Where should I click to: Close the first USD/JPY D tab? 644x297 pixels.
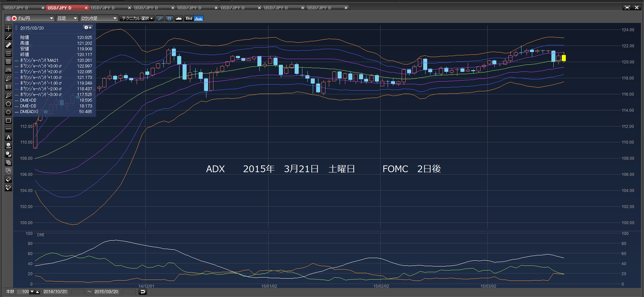point(43,8)
